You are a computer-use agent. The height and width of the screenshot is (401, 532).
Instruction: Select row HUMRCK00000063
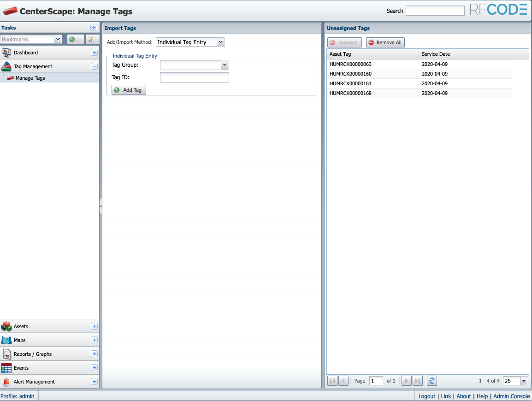coord(420,64)
